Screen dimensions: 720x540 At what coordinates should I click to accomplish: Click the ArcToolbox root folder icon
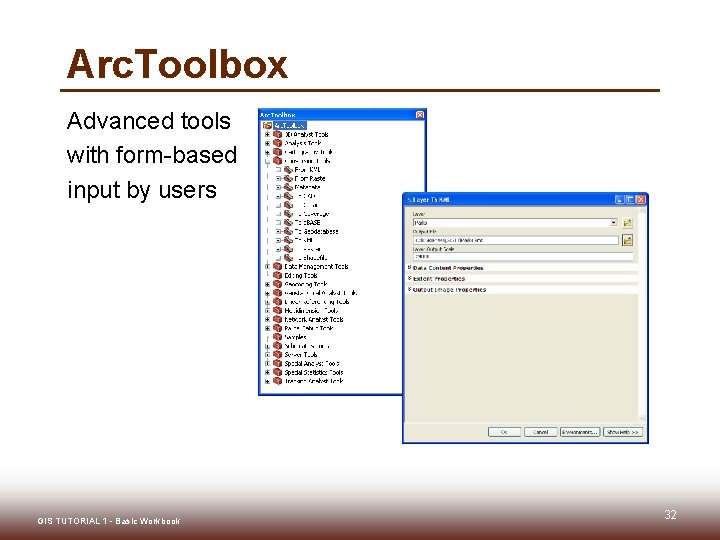pyautogui.click(x=267, y=125)
